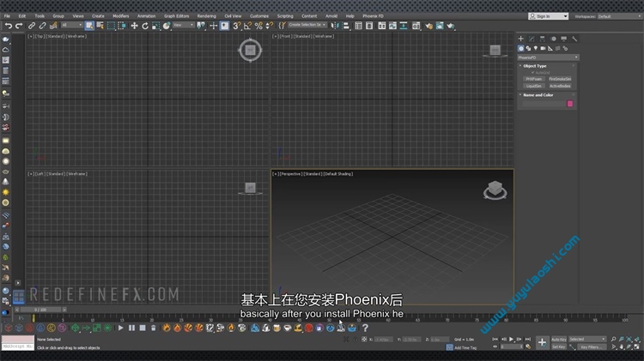
Task: Click the Select and Link chain icon
Action: coord(32,26)
